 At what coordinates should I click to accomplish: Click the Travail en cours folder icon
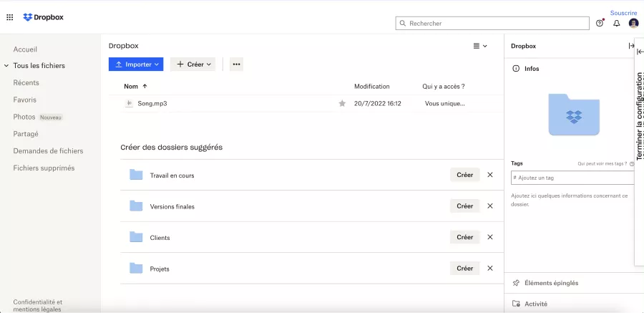click(136, 175)
